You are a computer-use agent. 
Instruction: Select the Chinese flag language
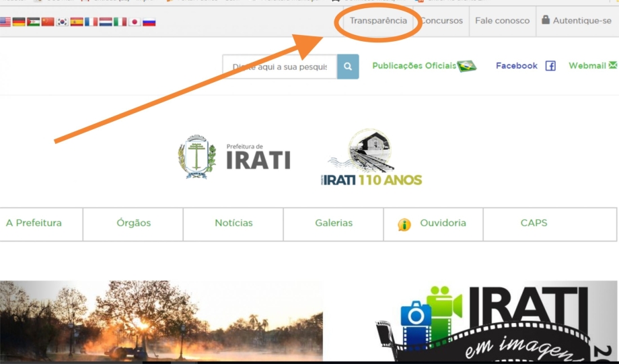click(48, 22)
